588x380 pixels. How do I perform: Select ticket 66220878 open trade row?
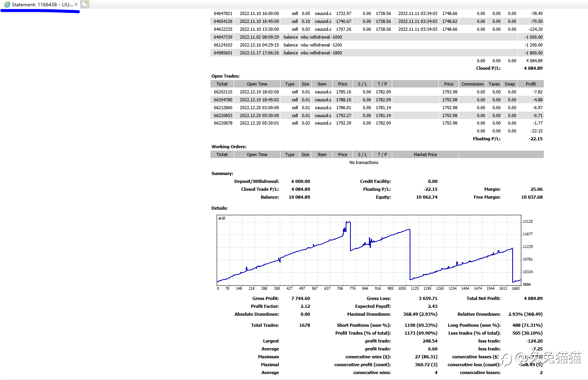pos(377,123)
